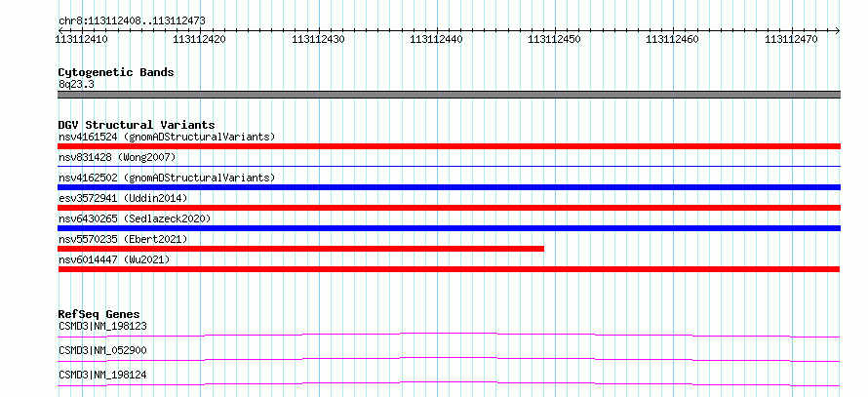
Task: Click the magenta transcript line for NM_052900
Action: [x=449, y=359]
